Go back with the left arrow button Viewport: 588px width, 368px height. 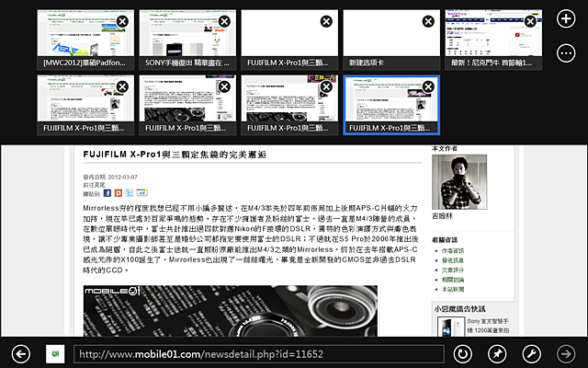[20, 353]
